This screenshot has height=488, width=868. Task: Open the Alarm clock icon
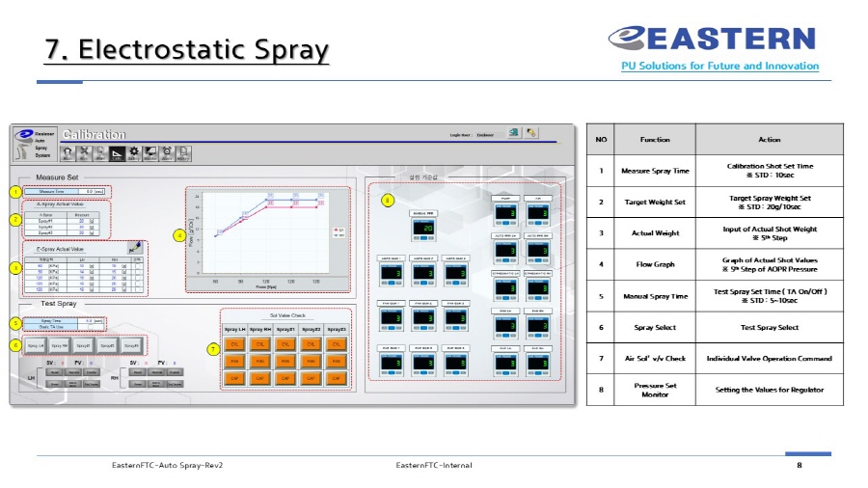[x=167, y=153]
